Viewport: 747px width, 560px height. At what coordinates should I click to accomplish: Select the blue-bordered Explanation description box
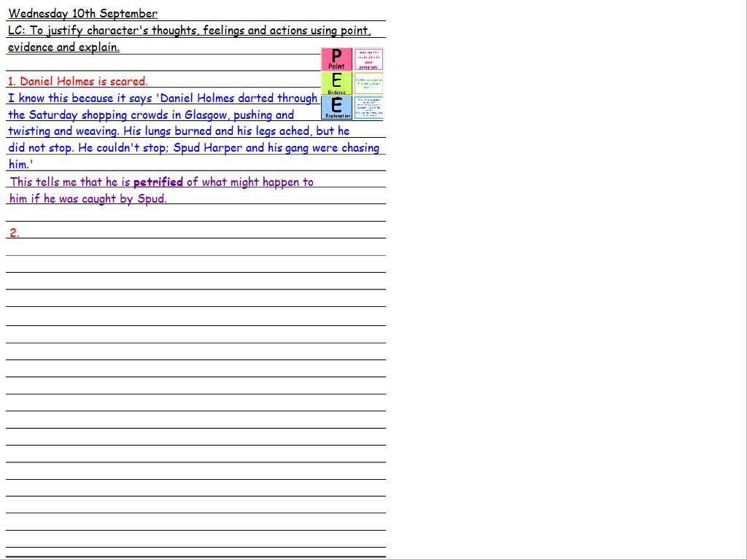click(368, 107)
